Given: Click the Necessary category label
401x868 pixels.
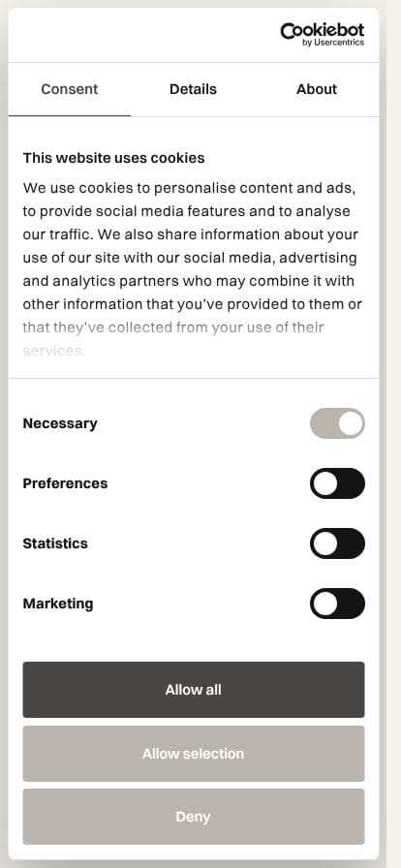Looking at the screenshot, I should pos(60,423).
